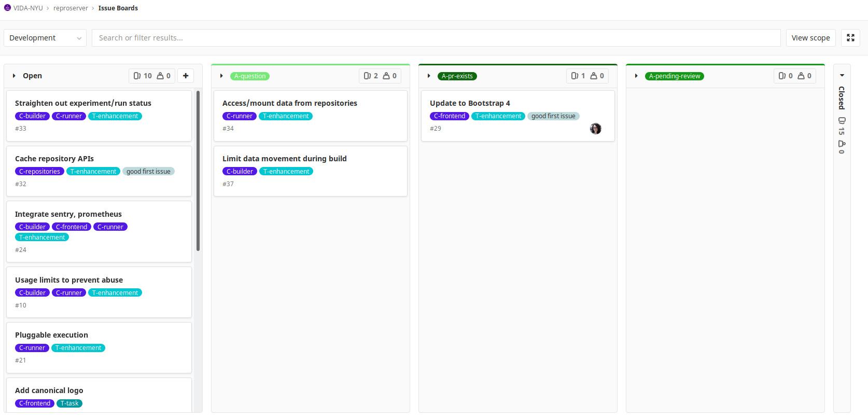This screenshot has height=419, width=868.
Task: Click issue count icon in A-pr-exists header
Action: pos(575,76)
